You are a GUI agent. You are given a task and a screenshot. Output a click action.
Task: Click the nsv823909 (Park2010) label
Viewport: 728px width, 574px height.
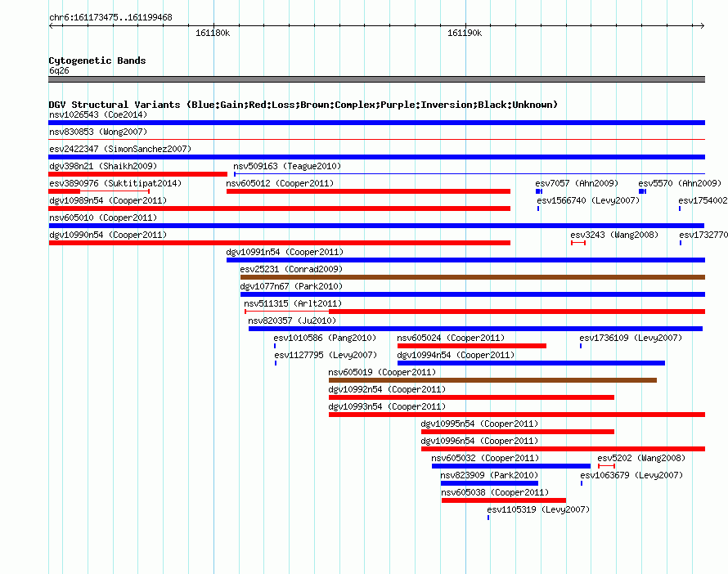click(x=489, y=475)
